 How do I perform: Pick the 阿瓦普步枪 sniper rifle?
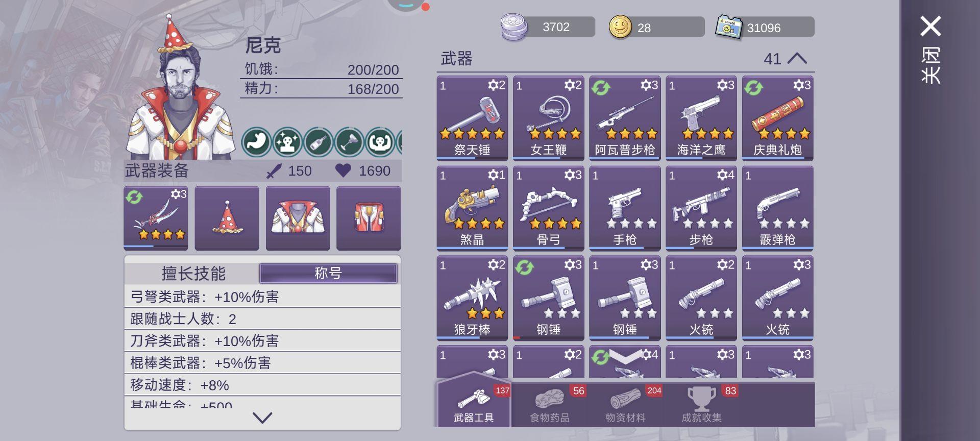coord(625,118)
